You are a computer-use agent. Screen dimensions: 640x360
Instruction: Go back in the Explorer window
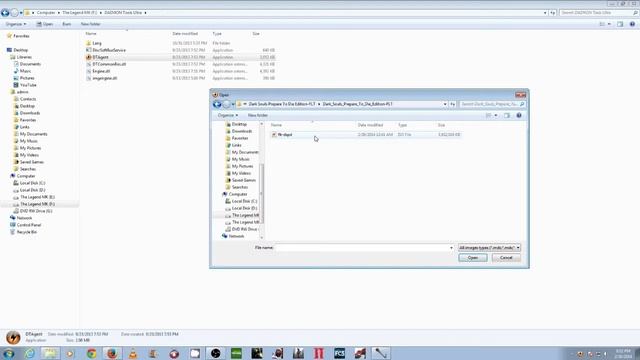[5, 13]
